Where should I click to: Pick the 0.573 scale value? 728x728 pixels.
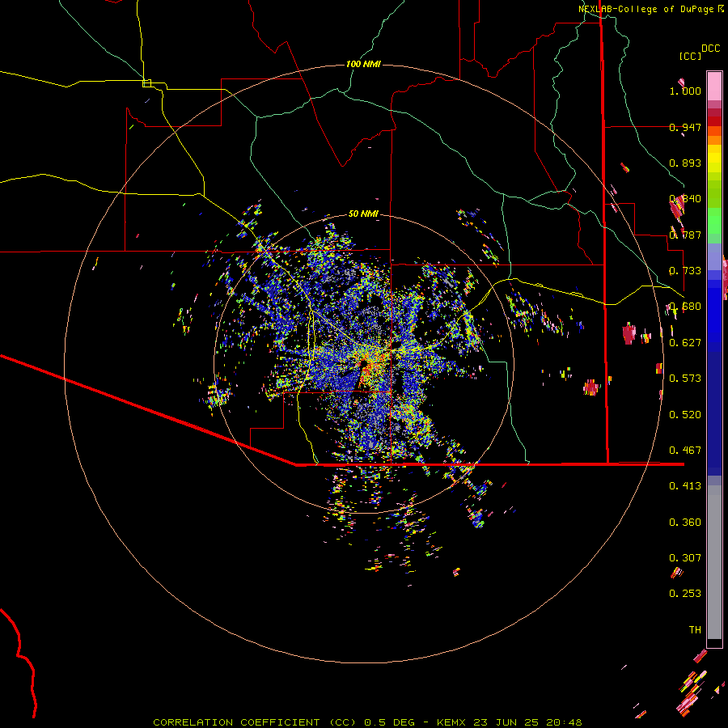pos(685,379)
